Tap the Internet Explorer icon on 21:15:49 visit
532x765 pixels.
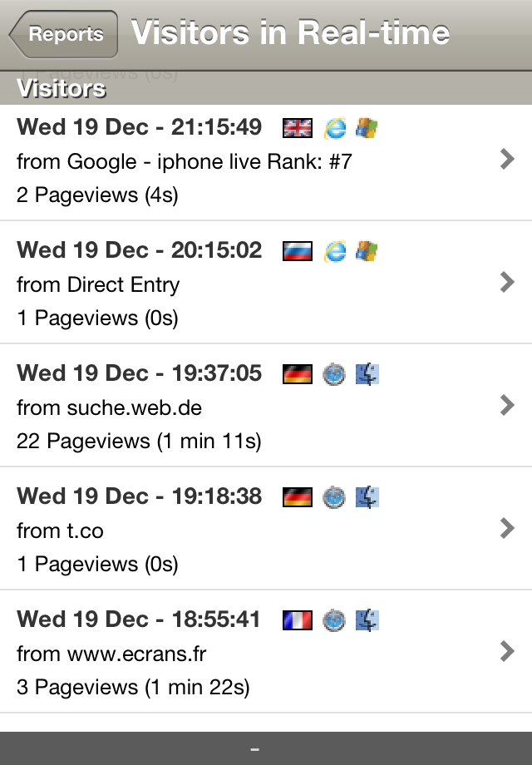point(335,128)
